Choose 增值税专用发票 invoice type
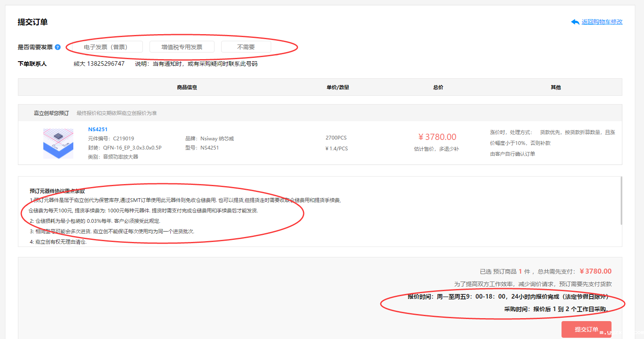The image size is (644, 339). point(182,47)
